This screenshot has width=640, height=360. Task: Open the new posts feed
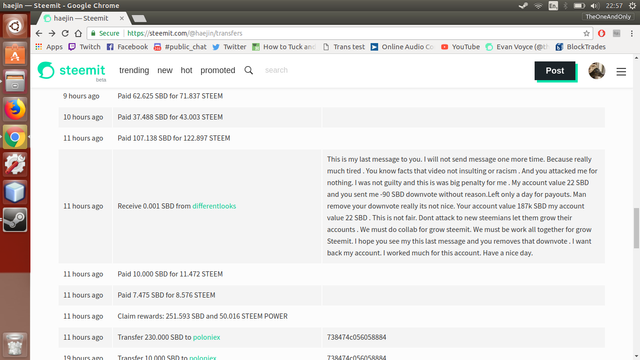point(165,70)
